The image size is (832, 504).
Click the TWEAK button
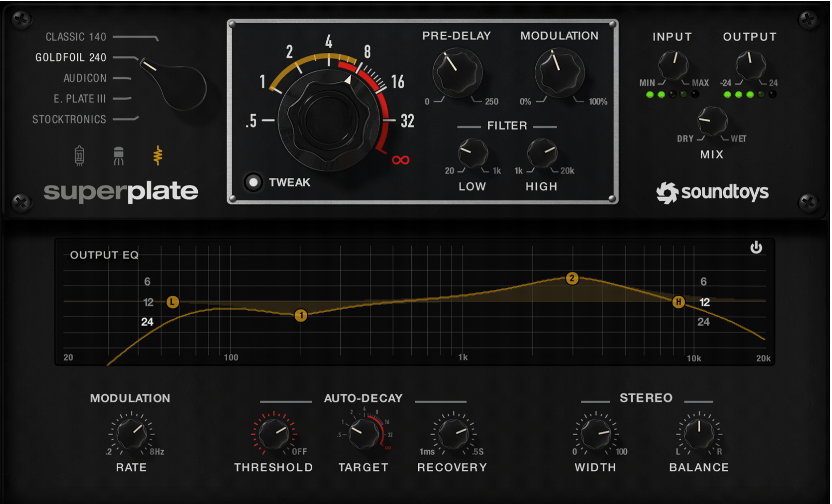253,182
